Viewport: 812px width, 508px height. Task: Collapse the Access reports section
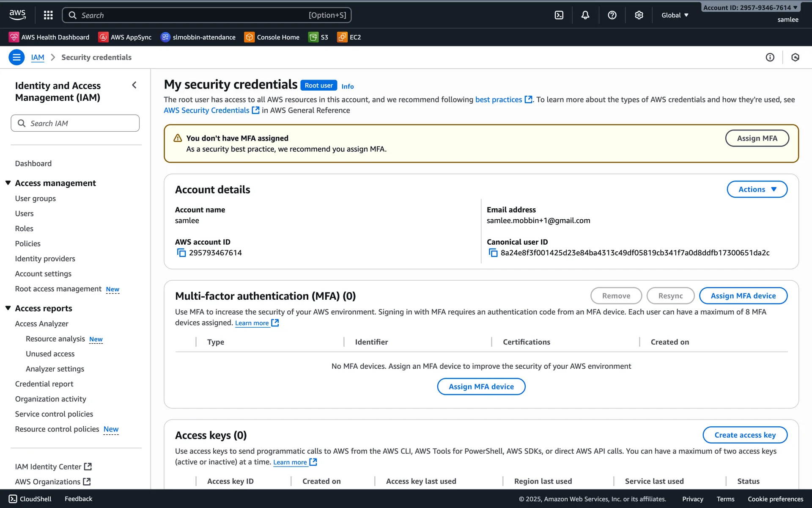[8, 308]
